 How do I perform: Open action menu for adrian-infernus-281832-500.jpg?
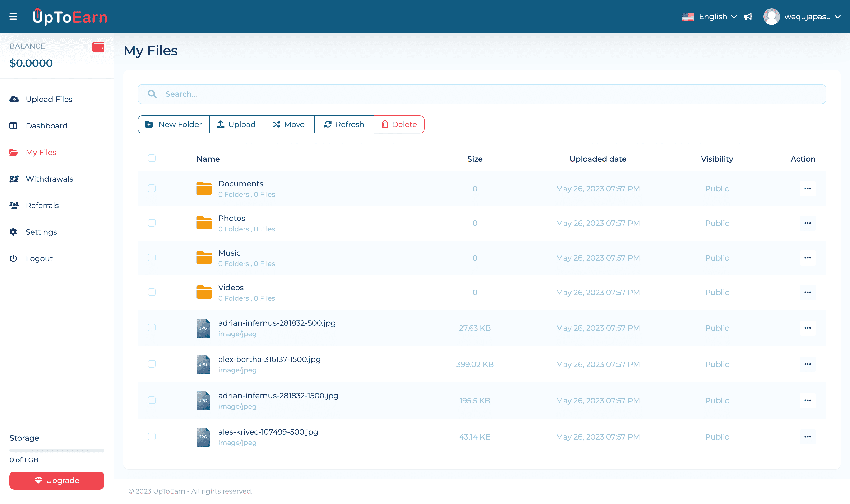point(808,328)
